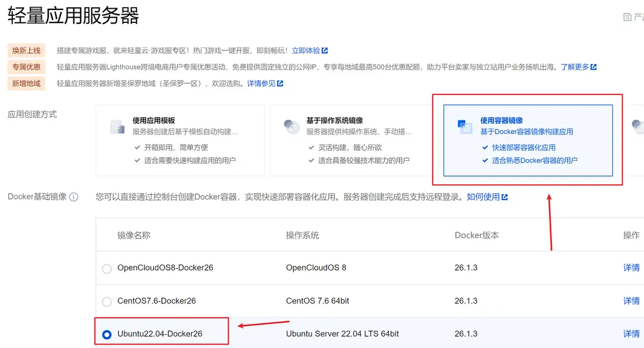Open 详情 for OpenCloudOS8-Docker26 row
The image size is (644, 348).
click(631, 268)
